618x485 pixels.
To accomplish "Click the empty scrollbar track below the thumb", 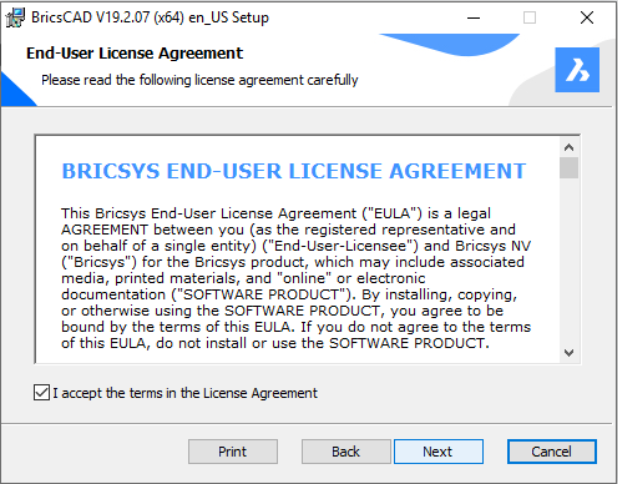I will tap(569, 260).
